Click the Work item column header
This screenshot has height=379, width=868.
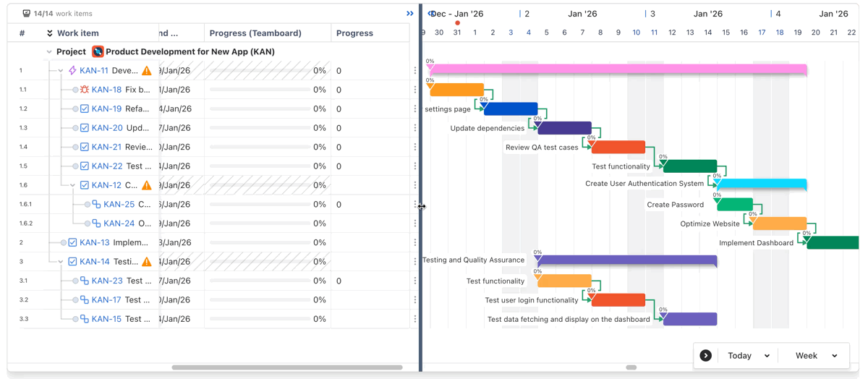pos(77,33)
